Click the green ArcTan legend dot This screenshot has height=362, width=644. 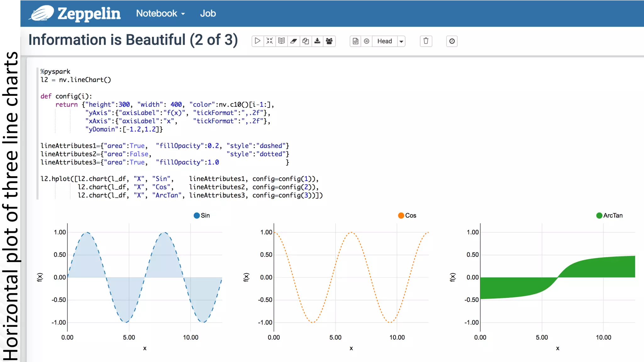pyautogui.click(x=599, y=216)
